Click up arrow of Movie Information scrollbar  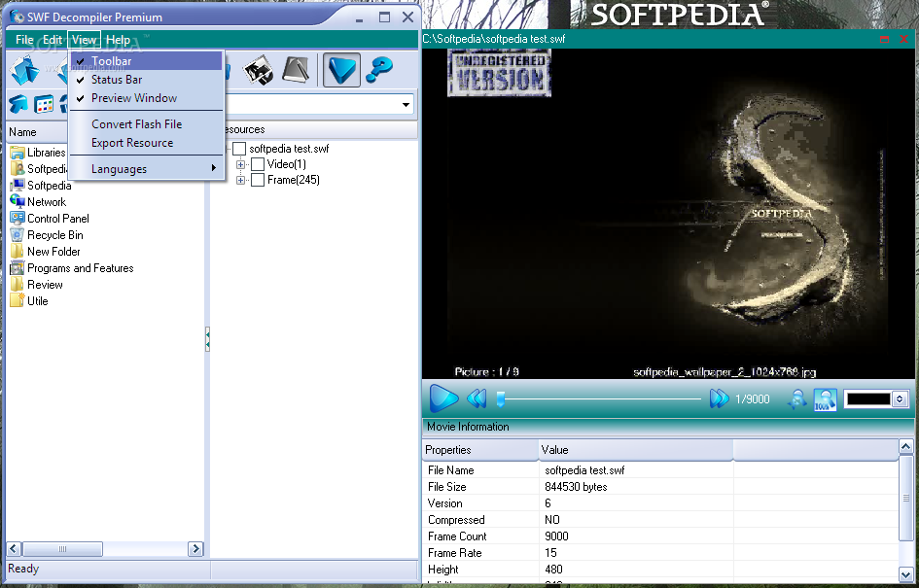[905, 447]
